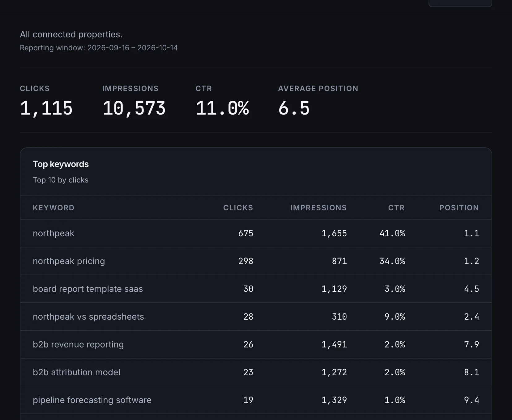Screen dimensions: 512x420
Task: Click the AVERAGE POSITION metric label
Action: point(318,89)
